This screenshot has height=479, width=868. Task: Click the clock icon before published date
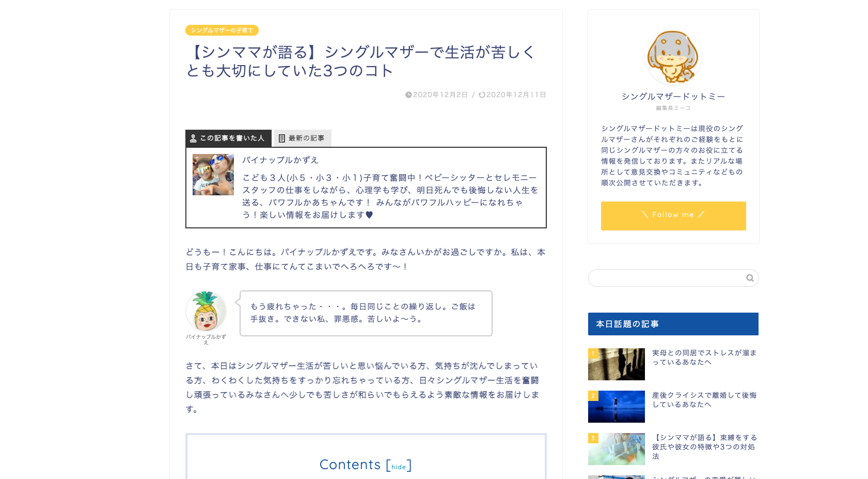click(x=408, y=95)
